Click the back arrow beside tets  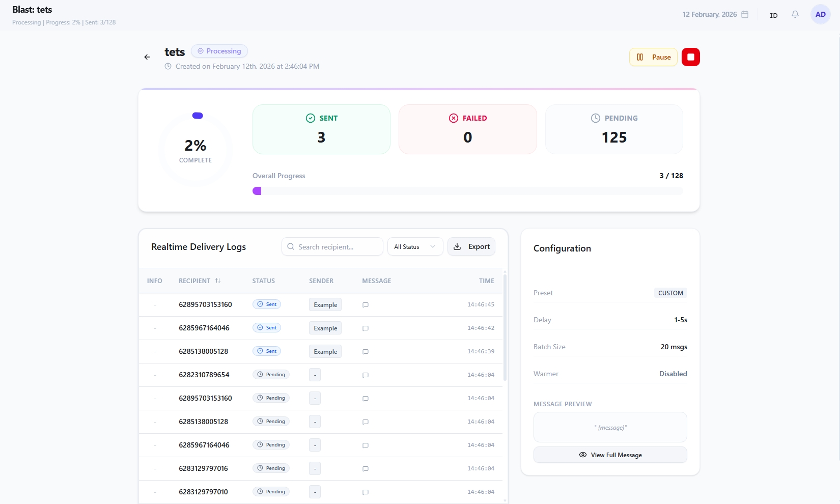147,57
